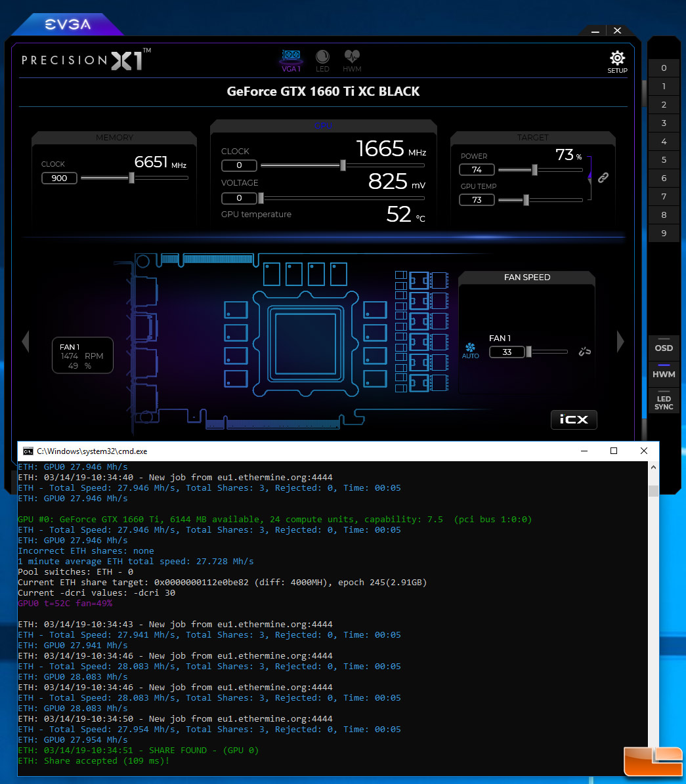
Task: Minimize the cmd.exe window
Action: click(584, 451)
